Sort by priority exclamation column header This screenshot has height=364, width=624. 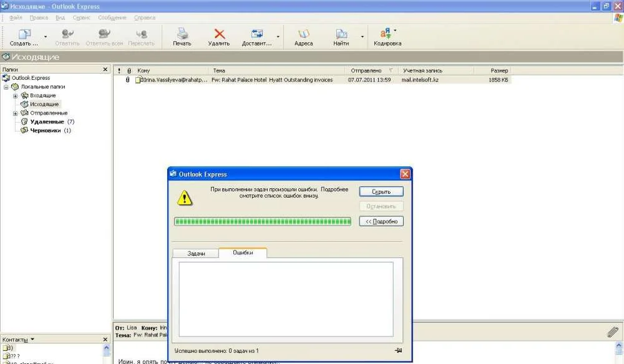(119, 70)
